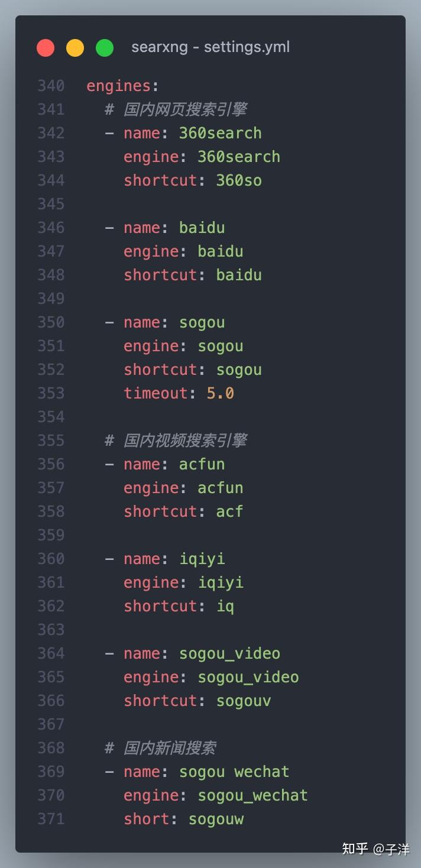Click the baidu engine value
421x868 pixels.
[x=221, y=251]
